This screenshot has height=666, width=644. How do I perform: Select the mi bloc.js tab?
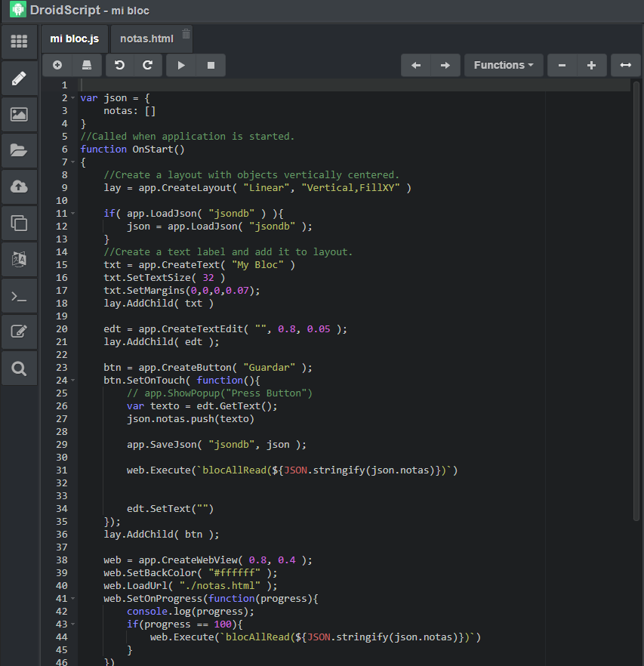74,39
